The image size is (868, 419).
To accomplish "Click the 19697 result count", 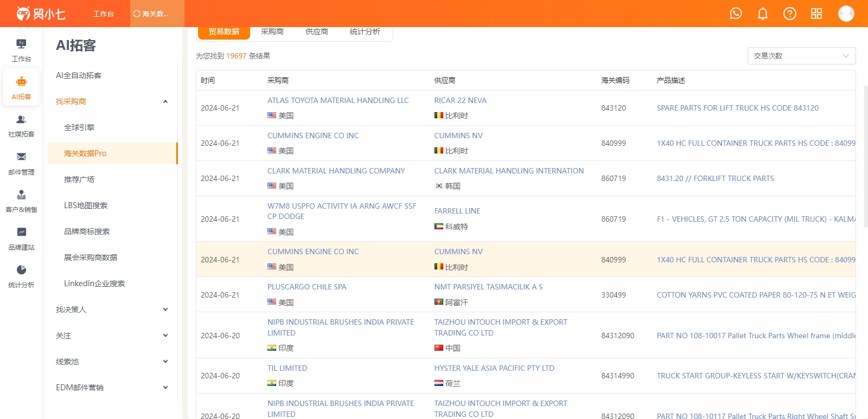I will (x=236, y=56).
